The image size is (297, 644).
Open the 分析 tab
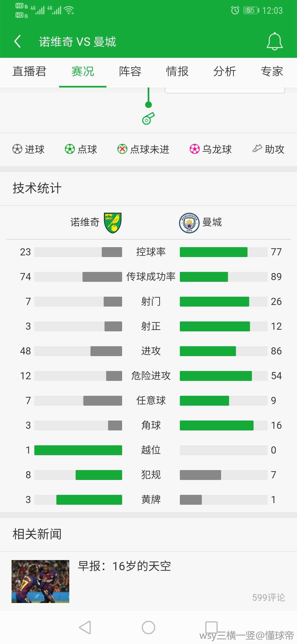click(x=225, y=72)
